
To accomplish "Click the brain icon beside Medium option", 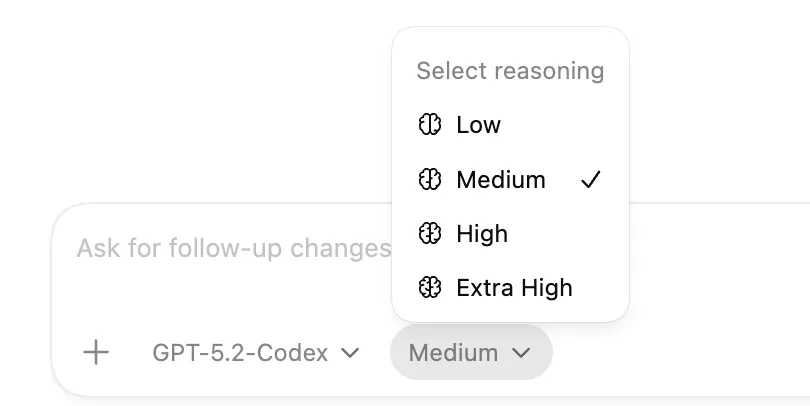I will (430, 180).
